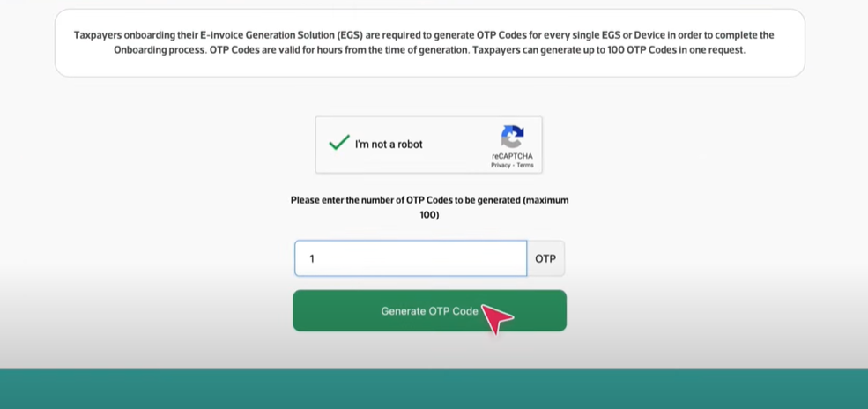
Task: Open the reCAPTCHA Terms link
Action: click(525, 165)
